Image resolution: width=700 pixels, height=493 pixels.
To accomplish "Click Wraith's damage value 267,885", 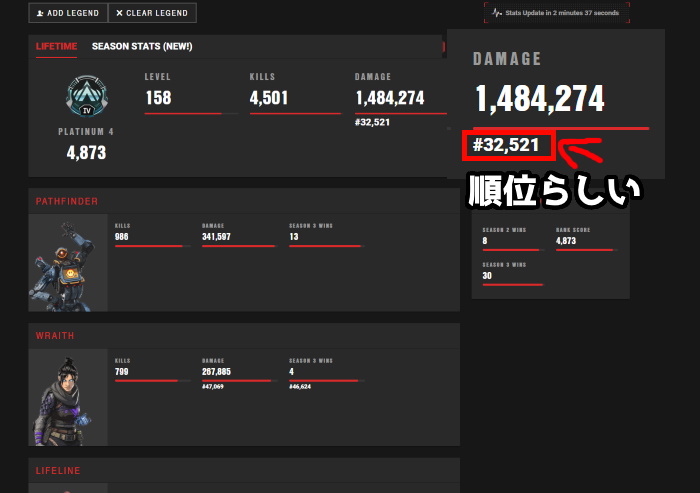I will click(216, 372).
